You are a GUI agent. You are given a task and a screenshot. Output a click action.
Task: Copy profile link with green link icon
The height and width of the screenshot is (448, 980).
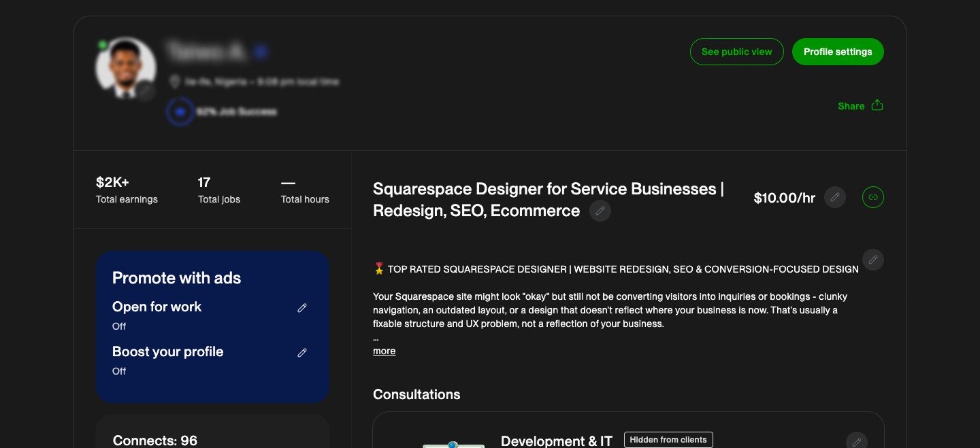(873, 198)
